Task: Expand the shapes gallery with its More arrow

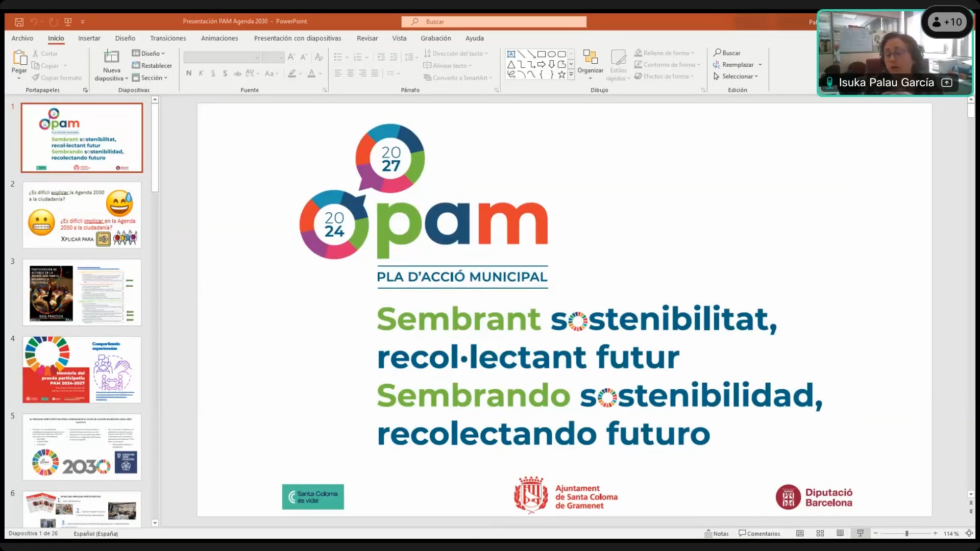Action: tap(571, 74)
